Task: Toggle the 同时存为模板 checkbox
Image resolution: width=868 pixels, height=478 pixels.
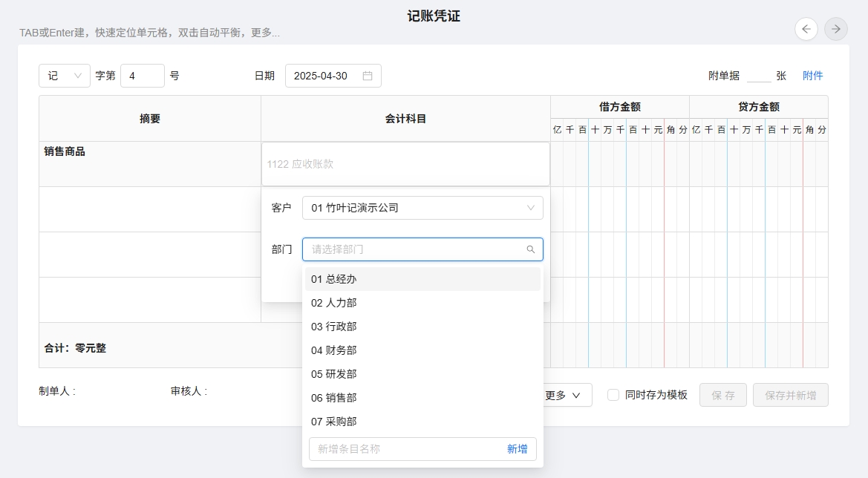Action: point(613,395)
